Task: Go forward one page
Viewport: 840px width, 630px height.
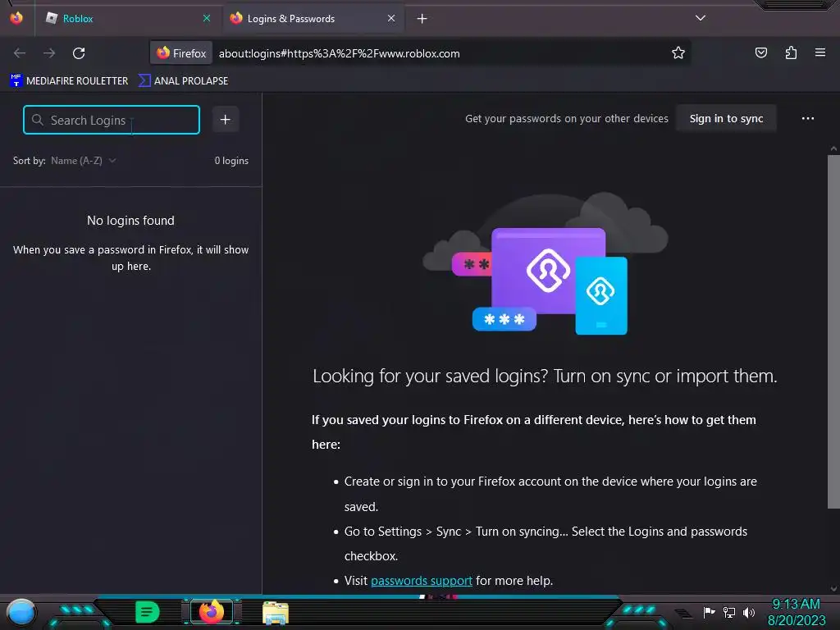Action: (49, 53)
